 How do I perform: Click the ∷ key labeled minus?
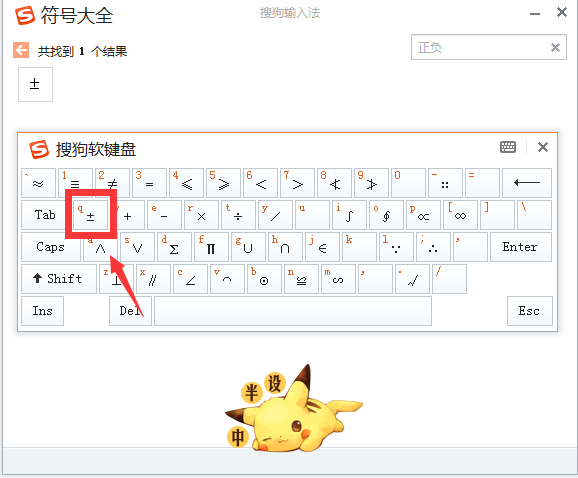[x=445, y=183]
